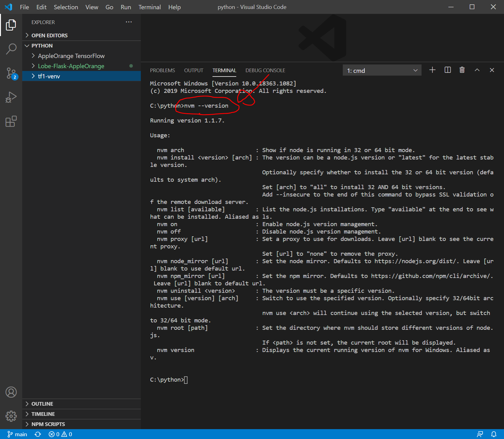The width and height of the screenshot is (504, 439).
Task: Maximize the panel size with up chevron
Action: coord(477,70)
